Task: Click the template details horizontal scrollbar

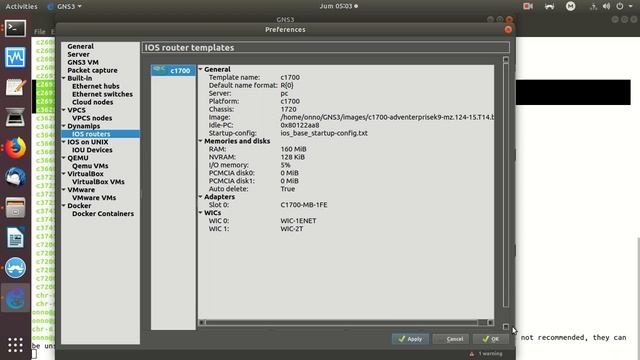Action: [x=342, y=322]
